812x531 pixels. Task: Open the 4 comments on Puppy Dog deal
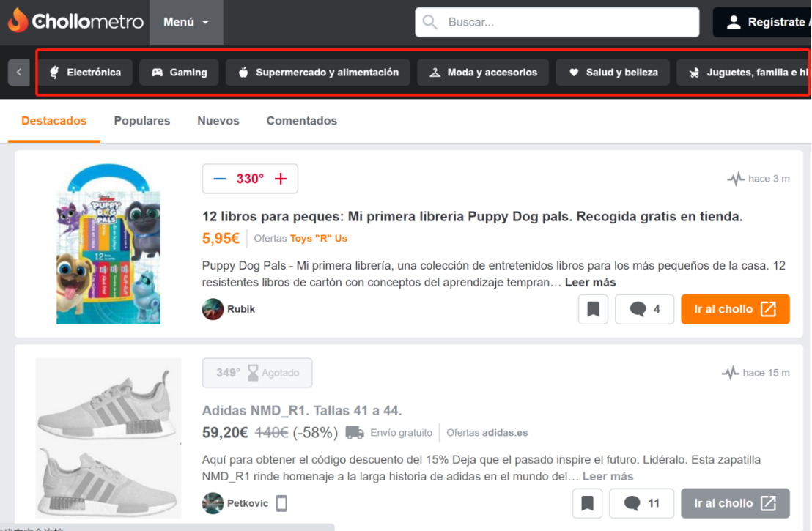645,310
